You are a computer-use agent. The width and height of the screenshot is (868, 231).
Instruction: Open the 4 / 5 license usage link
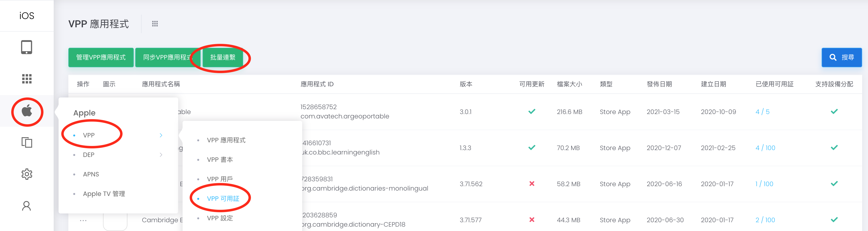(762, 112)
